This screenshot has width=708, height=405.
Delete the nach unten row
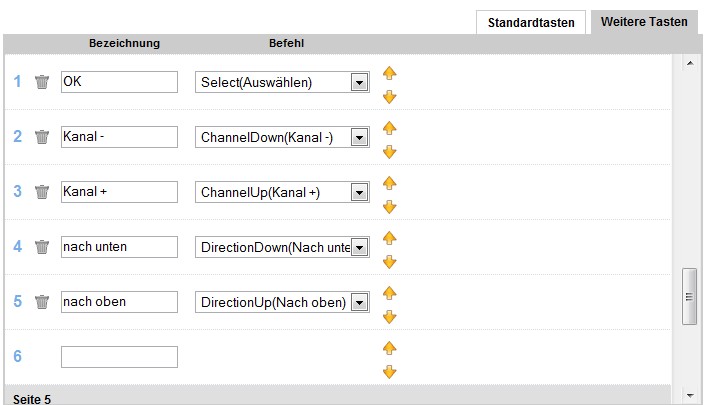point(42,247)
